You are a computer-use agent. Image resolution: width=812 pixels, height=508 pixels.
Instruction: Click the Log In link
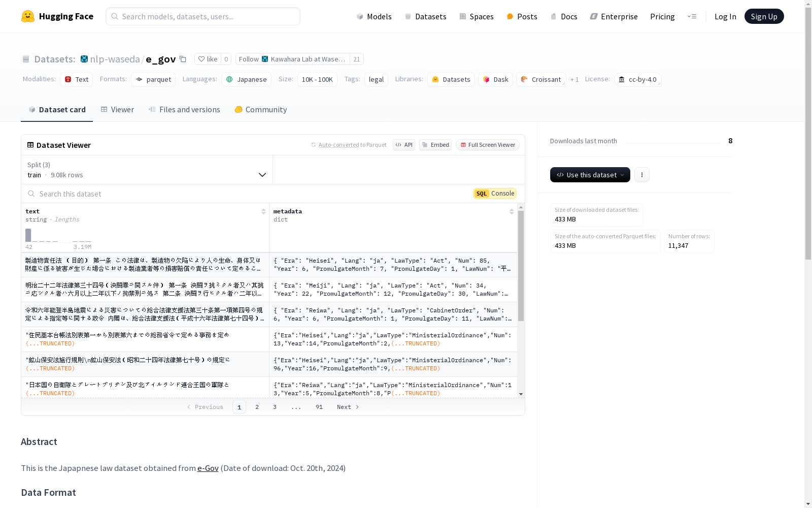click(x=725, y=16)
